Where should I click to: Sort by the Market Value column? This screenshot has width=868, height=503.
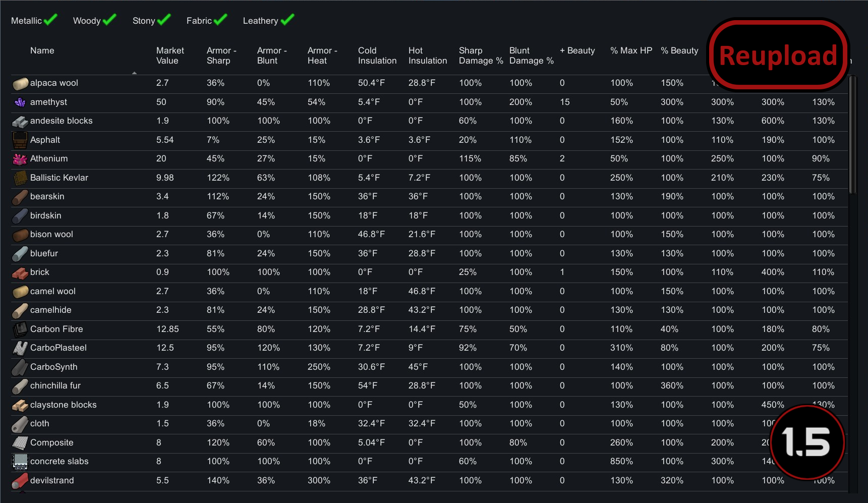[170, 55]
